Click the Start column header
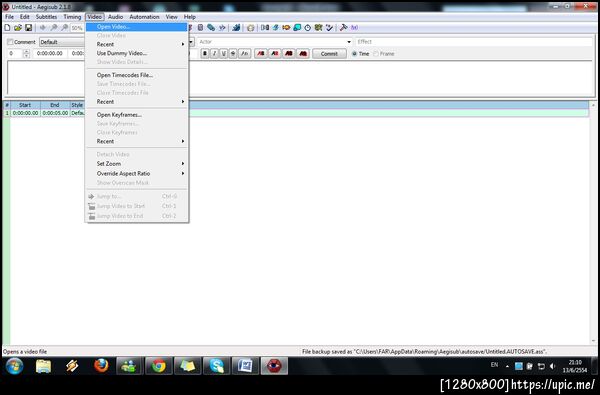600x395 pixels. (25, 105)
